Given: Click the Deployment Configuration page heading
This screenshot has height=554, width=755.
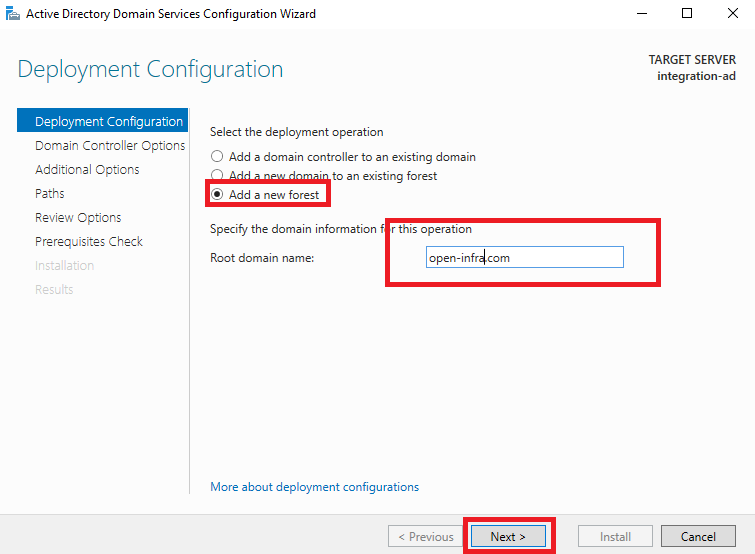Looking at the screenshot, I should click(x=150, y=69).
